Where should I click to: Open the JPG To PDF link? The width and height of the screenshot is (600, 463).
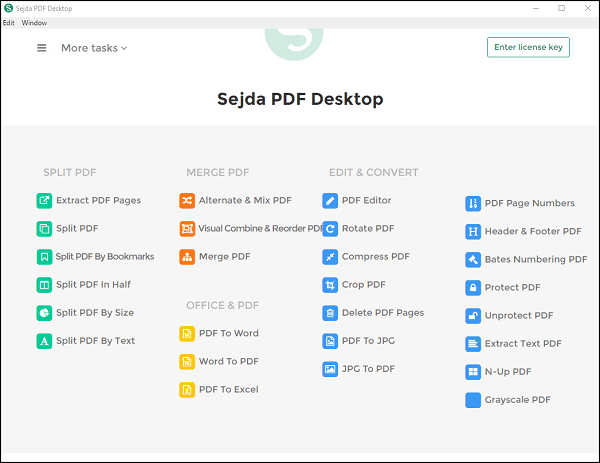(368, 368)
